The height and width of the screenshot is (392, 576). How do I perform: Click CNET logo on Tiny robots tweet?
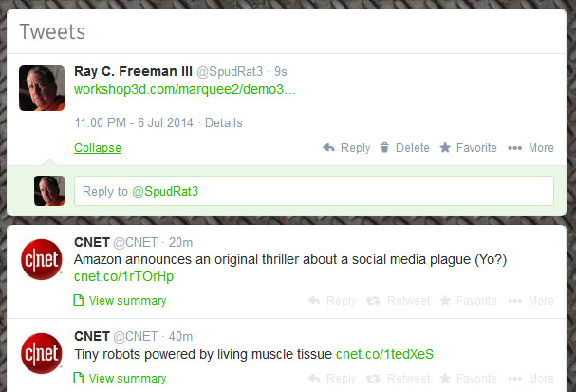coord(42,352)
